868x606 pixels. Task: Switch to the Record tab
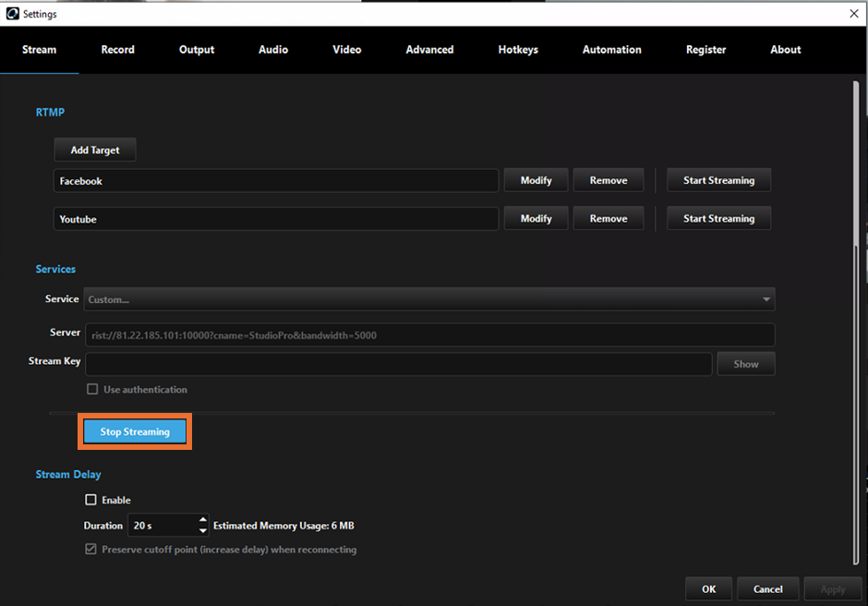117,50
